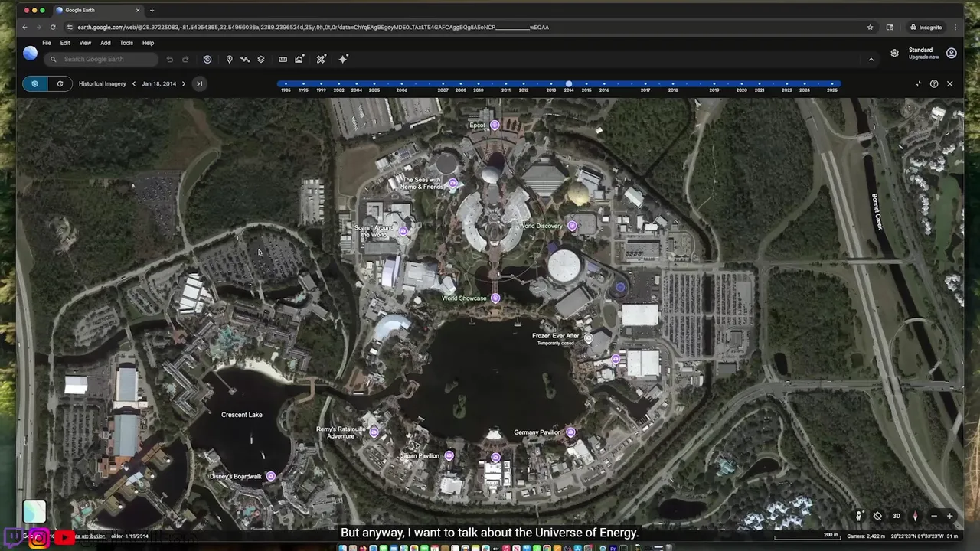Screen dimensions: 980x551
Task: Click the Japan Pavilion marker
Action: click(x=449, y=455)
